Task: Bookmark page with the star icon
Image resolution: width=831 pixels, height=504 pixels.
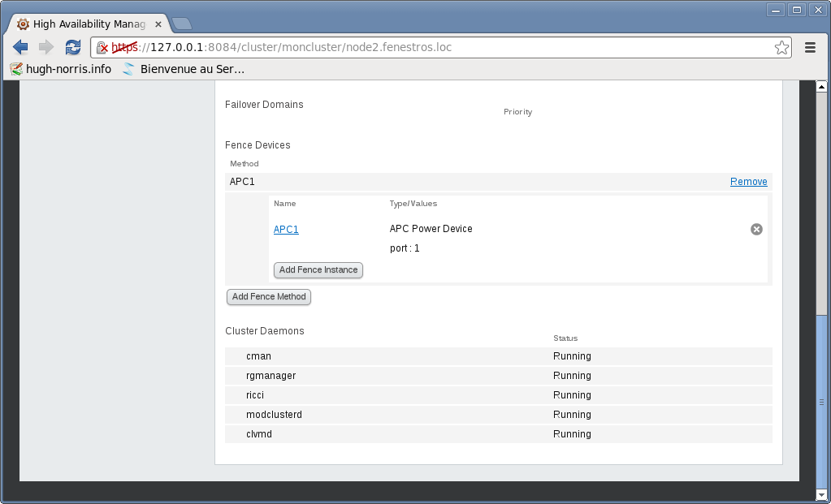Action: (x=781, y=47)
